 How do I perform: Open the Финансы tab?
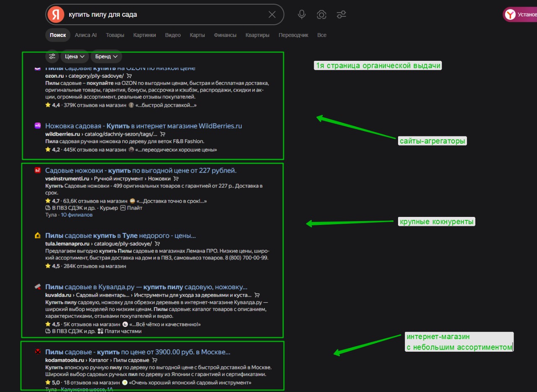225,35
